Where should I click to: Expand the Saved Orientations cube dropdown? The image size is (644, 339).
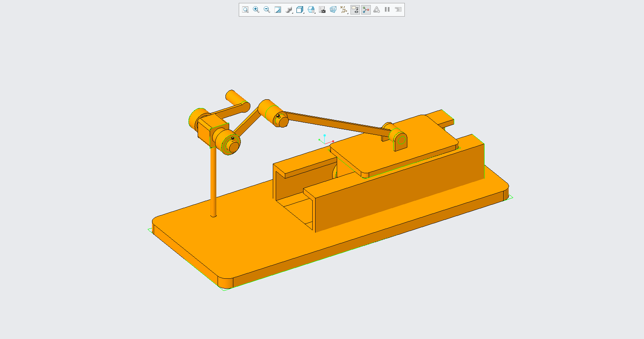click(x=300, y=10)
